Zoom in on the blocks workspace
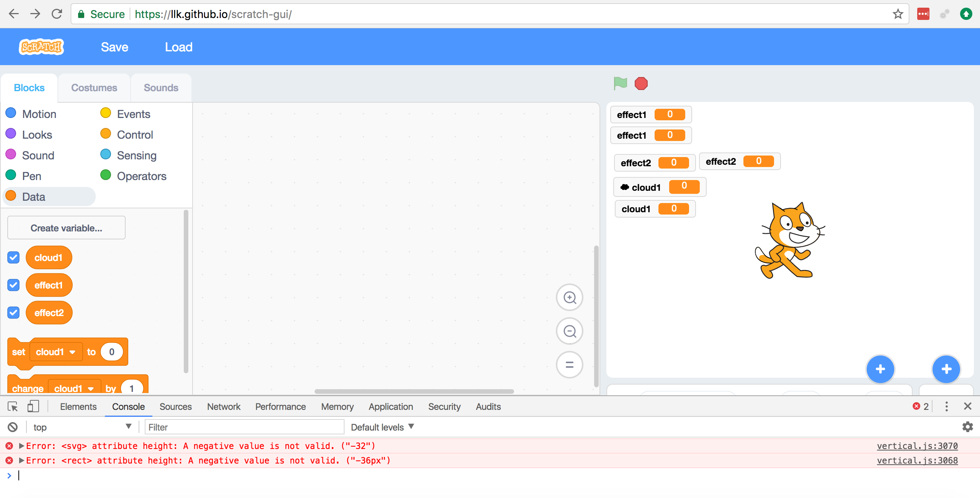The image size is (980, 498). [x=569, y=297]
